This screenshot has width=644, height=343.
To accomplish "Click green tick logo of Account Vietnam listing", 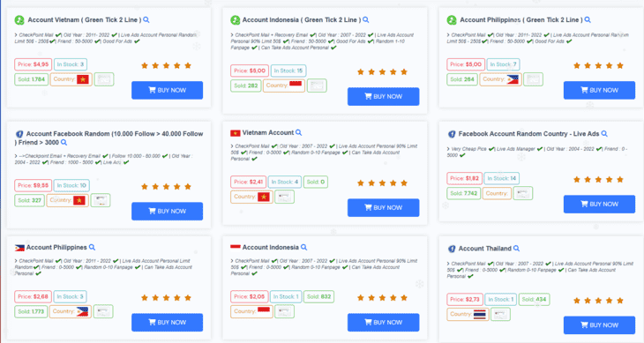I will pos(19,19).
